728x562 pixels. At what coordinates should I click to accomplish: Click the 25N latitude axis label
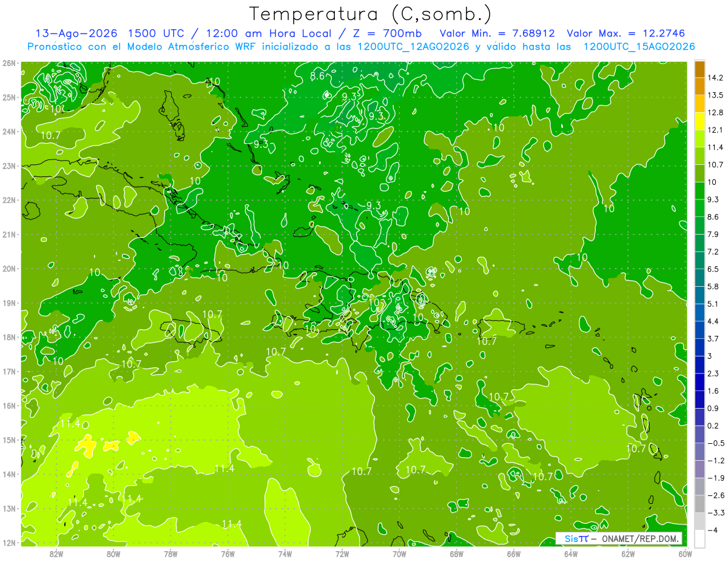coord(8,97)
